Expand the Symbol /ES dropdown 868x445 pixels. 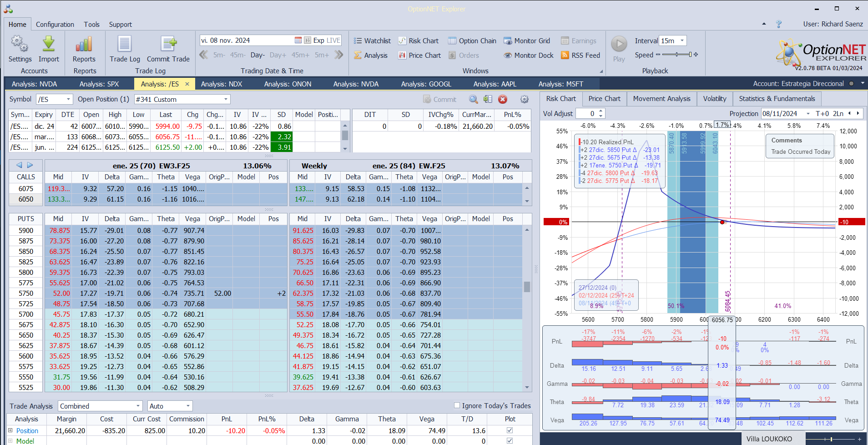pyautogui.click(x=68, y=99)
